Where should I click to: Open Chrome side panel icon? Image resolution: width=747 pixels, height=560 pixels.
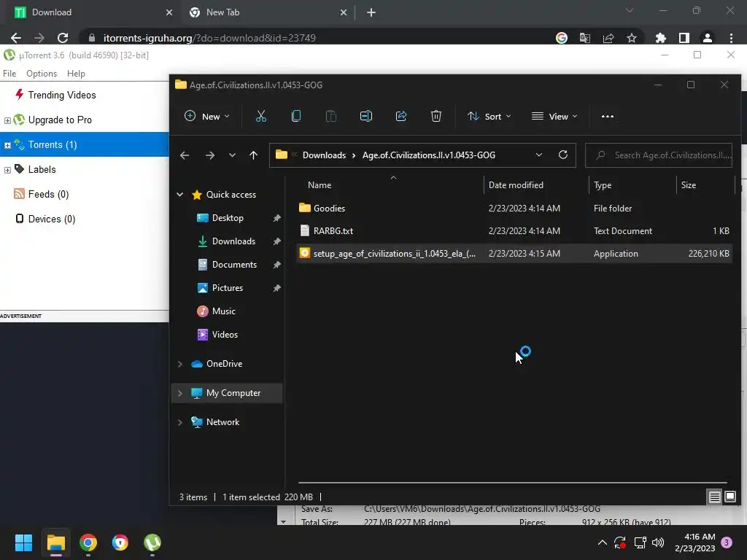[x=684, y=38]
